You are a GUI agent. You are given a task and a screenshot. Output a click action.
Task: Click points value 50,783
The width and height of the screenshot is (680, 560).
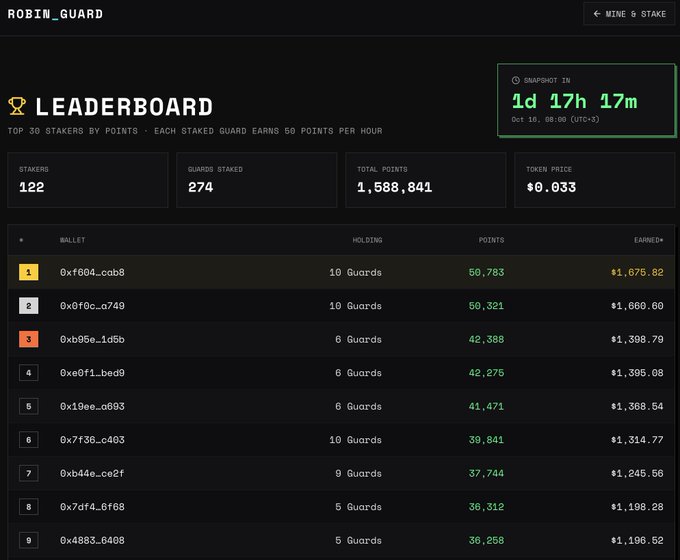486,272
